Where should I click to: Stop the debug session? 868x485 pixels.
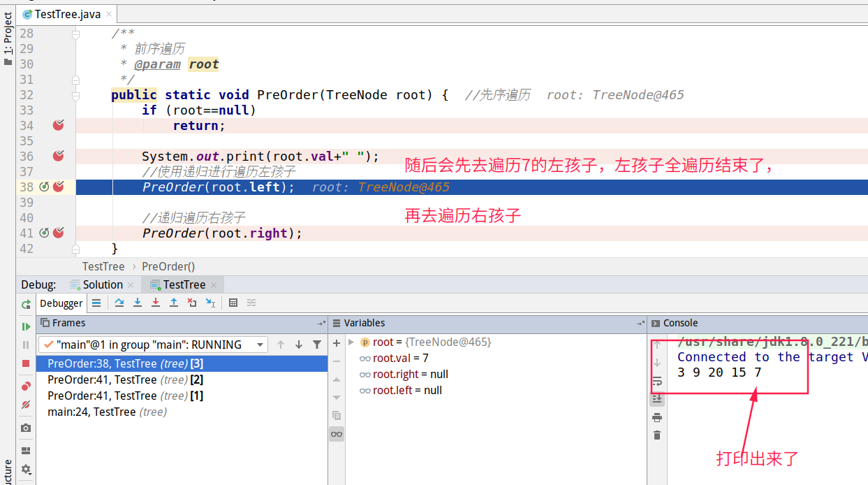click(x=26, y=363)
